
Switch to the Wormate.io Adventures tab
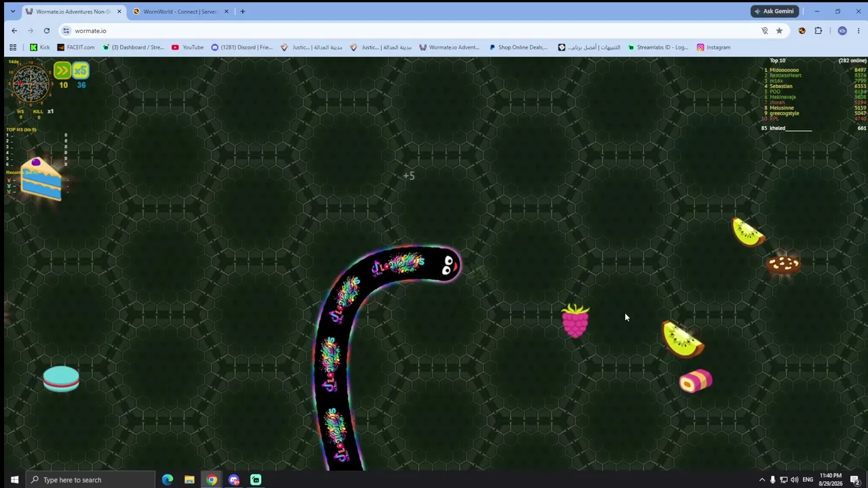73,12
